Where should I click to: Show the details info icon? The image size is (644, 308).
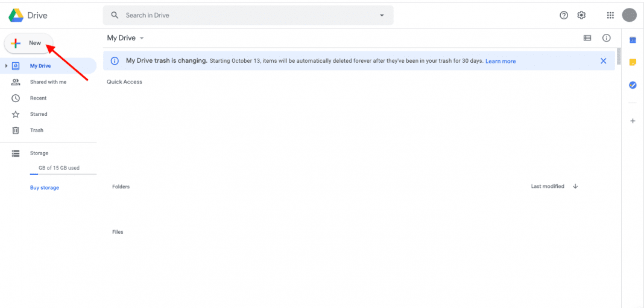pos(606,38)
